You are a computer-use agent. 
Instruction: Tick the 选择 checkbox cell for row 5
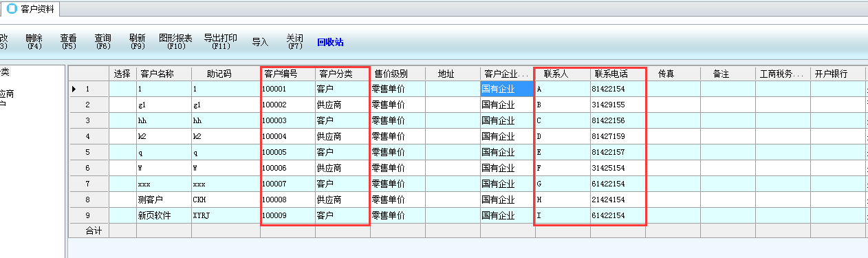[x=122, y=152]
